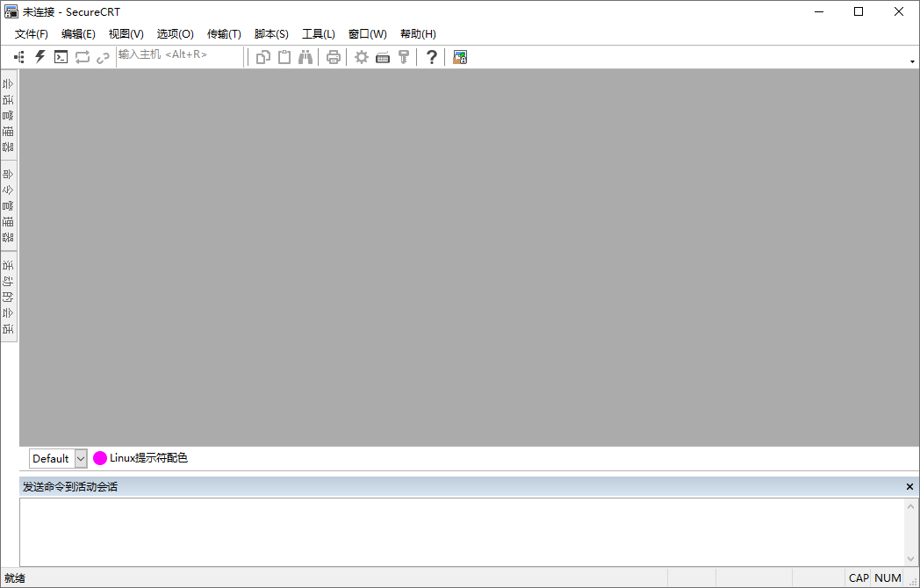The height and width of the screenshot is (588, 920).
Task: Click the Quick Connect lightning icon
Action: point(40,57)
